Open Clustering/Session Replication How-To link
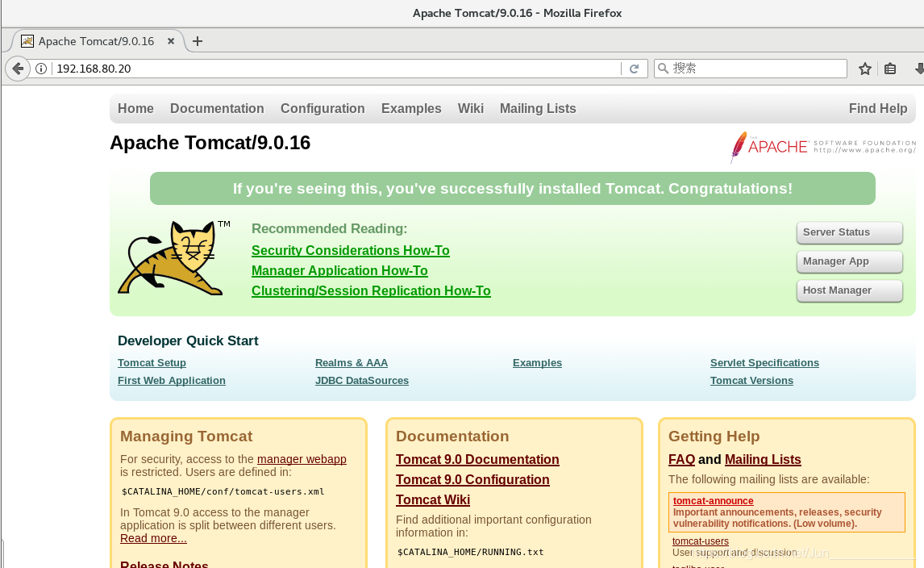The image size is (924, 568). point(371,290)
